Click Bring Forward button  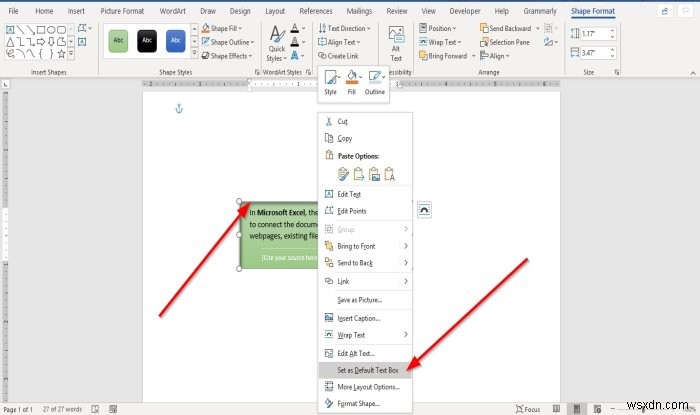click(443, 56)
